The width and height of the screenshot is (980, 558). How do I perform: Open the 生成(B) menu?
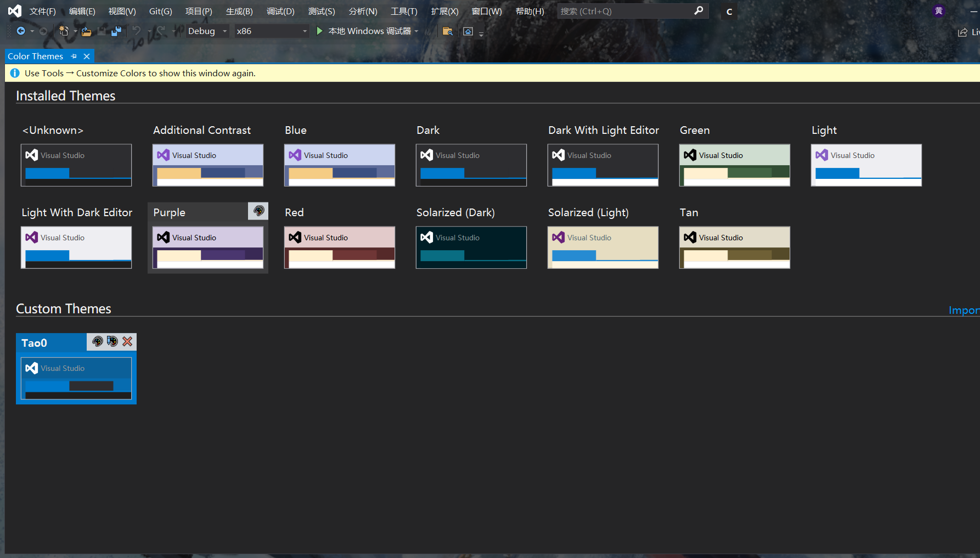(239, 11)
